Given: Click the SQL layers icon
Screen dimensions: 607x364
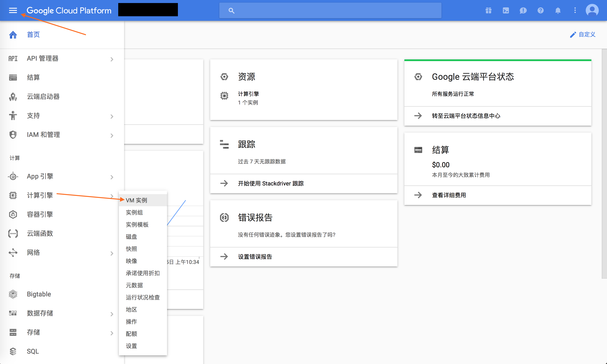Looking at the screenshot, I should coord(13,351).
